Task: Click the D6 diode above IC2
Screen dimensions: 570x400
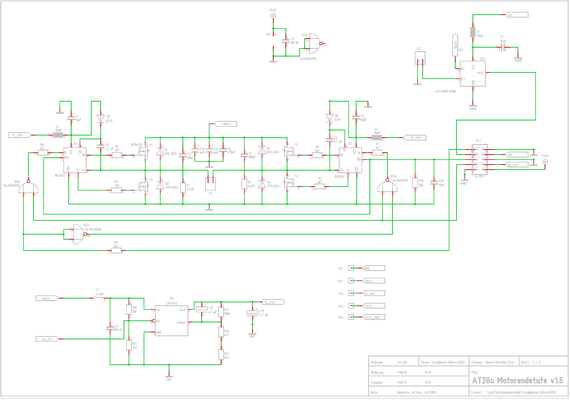Action: click(329, 117)
